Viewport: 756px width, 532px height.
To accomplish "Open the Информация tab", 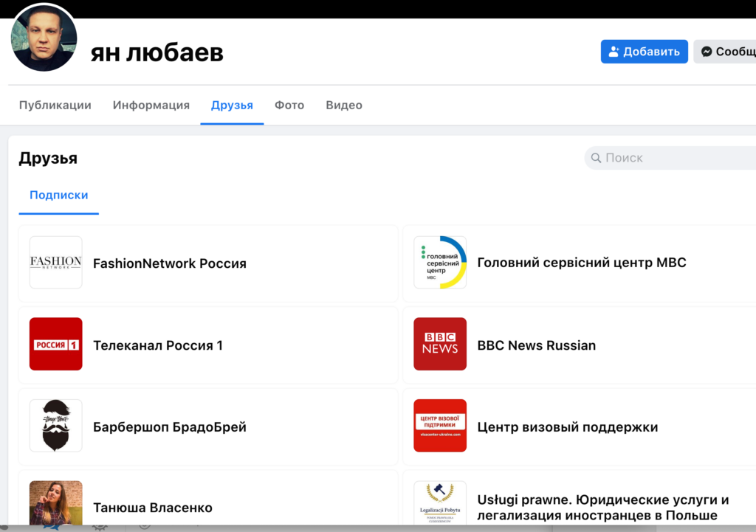I will click(x=151, y=106).
